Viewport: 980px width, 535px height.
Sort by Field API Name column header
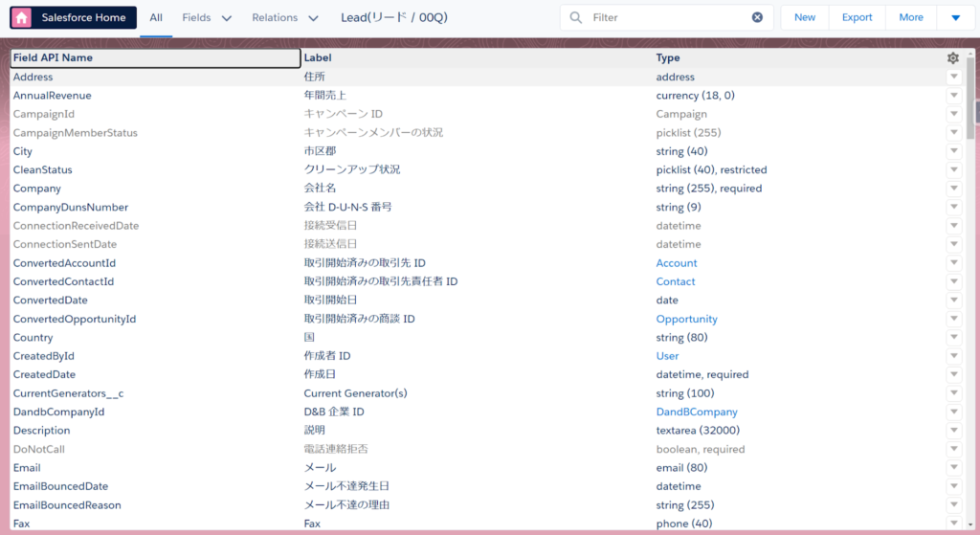point(155,57)
